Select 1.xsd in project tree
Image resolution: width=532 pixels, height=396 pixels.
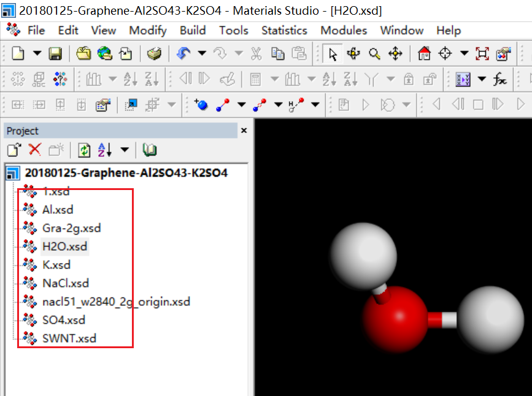(x=56, y=191)
